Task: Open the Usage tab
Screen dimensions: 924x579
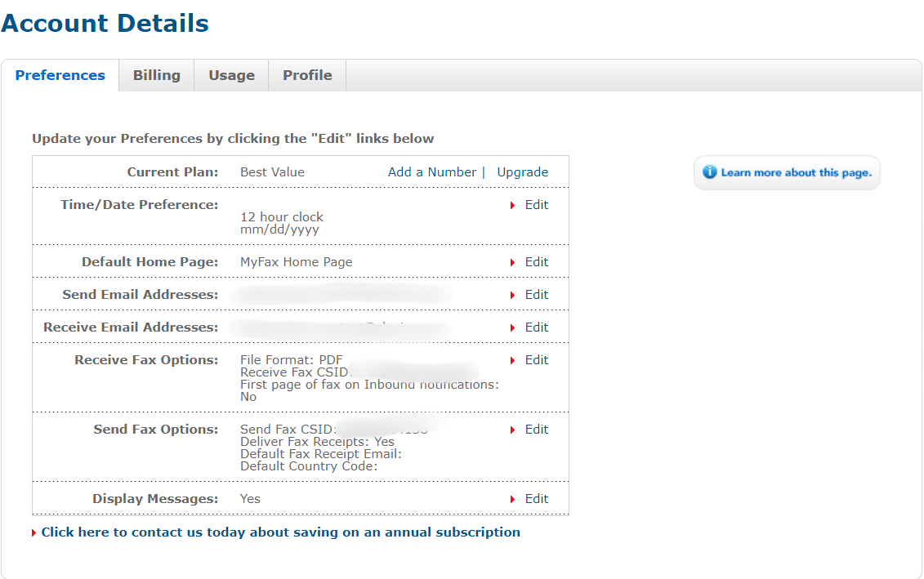Action: coord(230,74)
